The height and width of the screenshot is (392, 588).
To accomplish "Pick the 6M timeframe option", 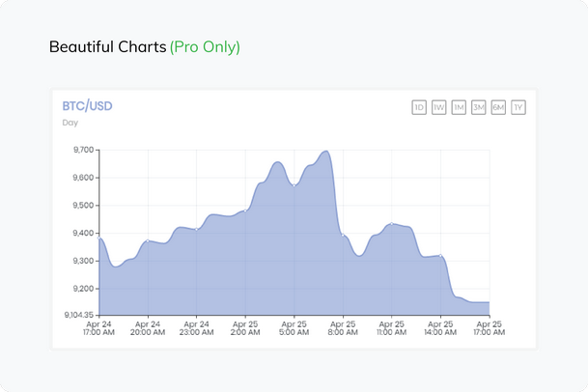I will click(498, 107).
